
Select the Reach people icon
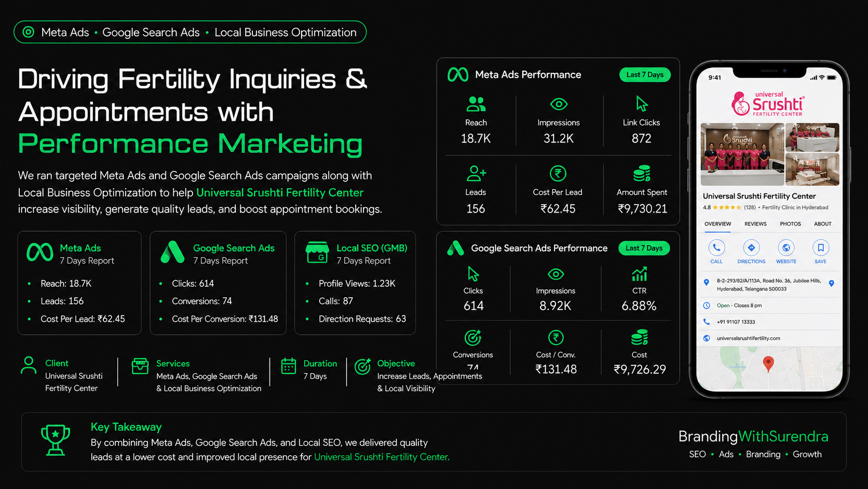click(x=476, y=104)
